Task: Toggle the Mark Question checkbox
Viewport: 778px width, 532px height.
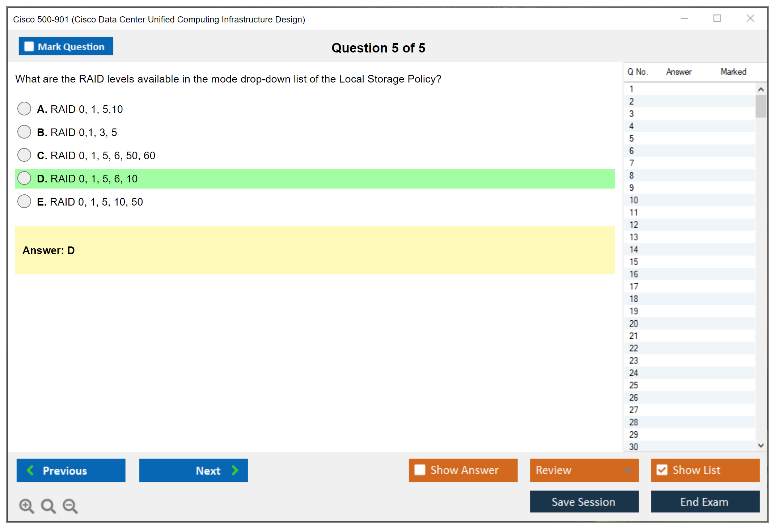Action: (x=29, y=47)
